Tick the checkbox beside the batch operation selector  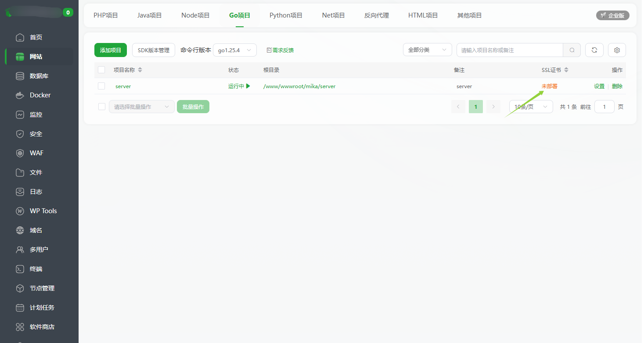tap(101, 106)
